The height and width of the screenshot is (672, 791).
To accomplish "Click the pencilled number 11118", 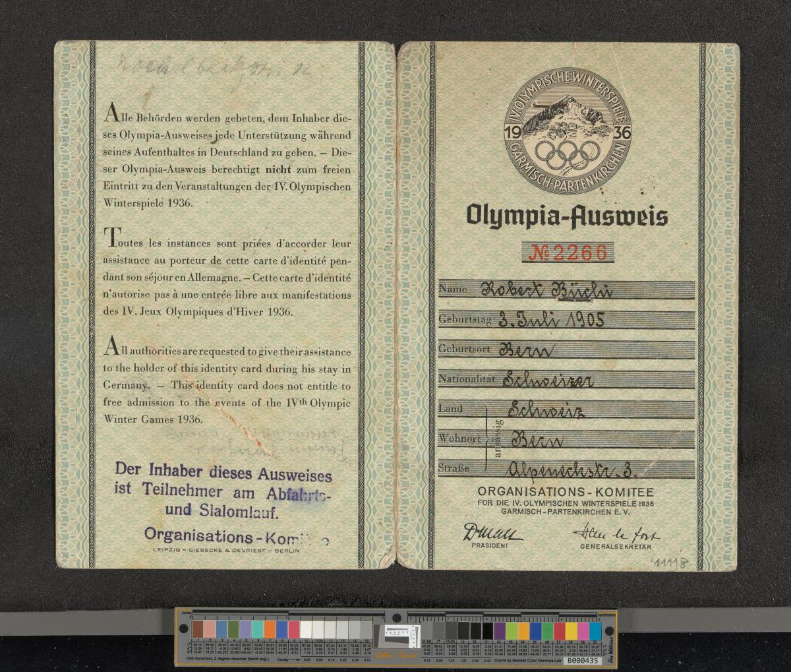I will 670,563.
